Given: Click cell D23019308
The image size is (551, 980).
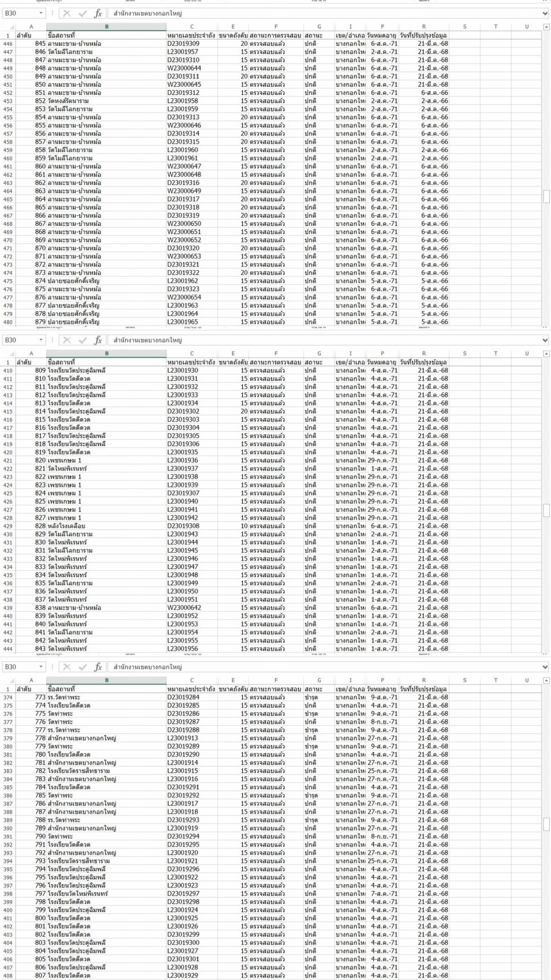Looking at the screenshot, I should [x=192, y=526].
